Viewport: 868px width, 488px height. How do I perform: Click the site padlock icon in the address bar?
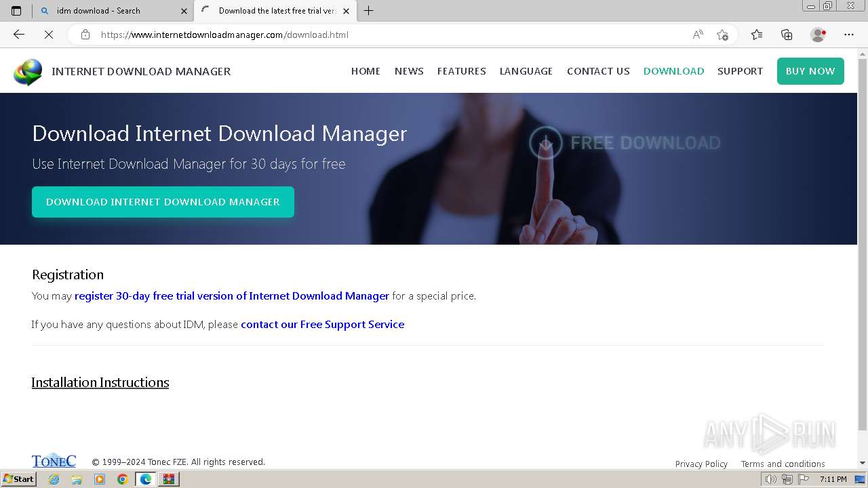85,35
